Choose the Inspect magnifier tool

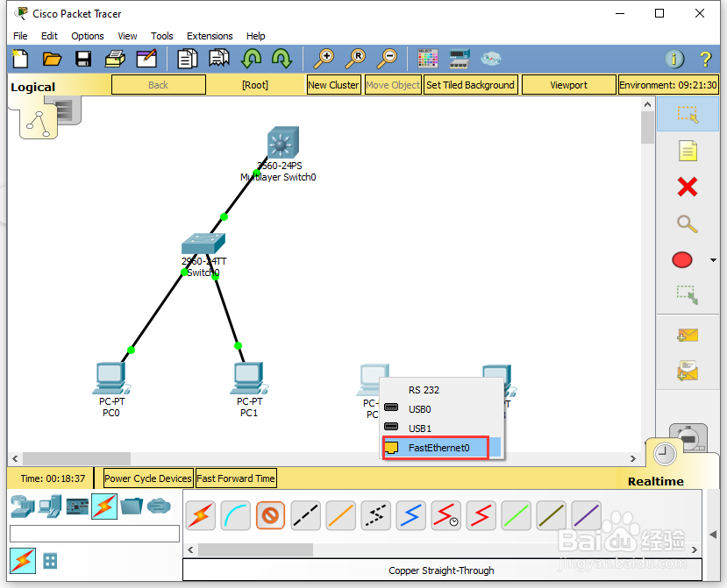(688, 223)
